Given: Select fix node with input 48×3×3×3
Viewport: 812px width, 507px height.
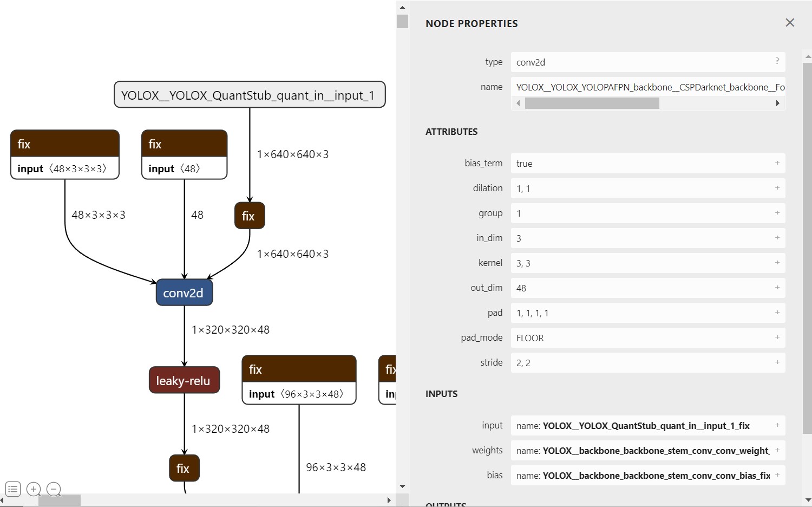Looking at the screenshot, I should [x=64, y=154].
